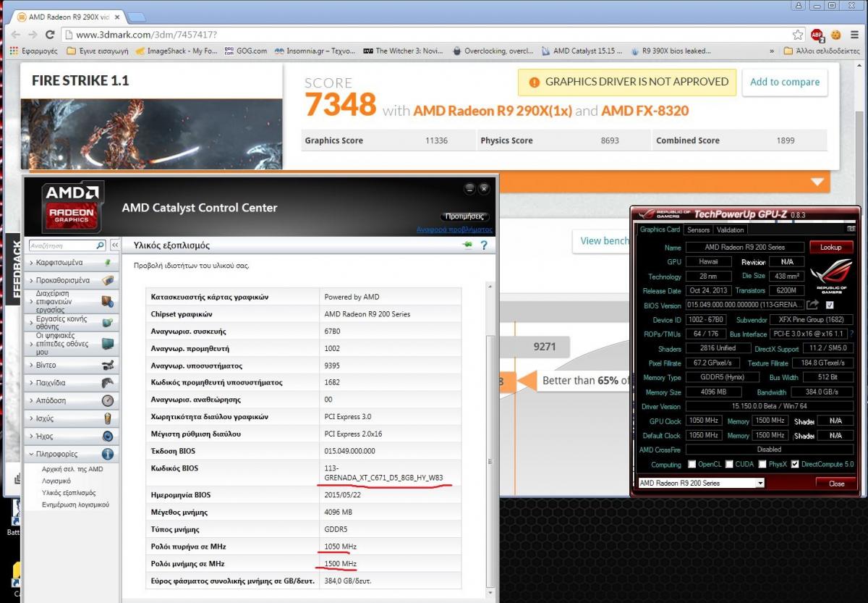Click Chrome address bar URL
Screen dimensions: 868x603
(x=146, y=34)
